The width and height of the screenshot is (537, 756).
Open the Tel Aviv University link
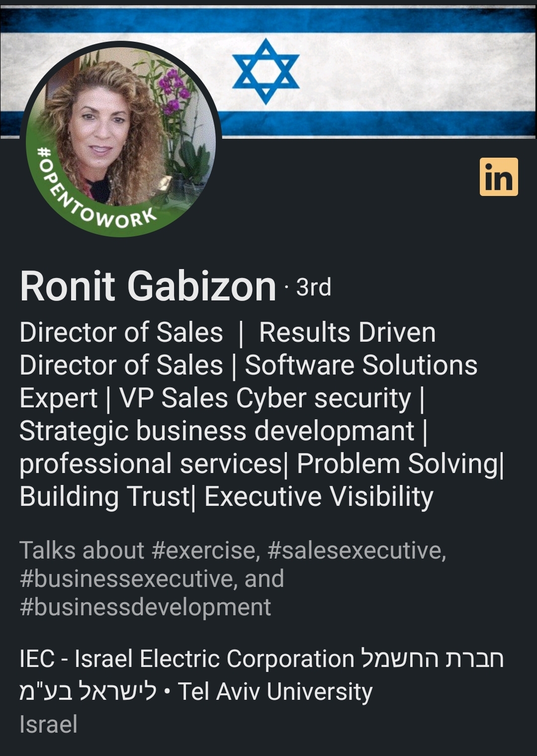275,692
